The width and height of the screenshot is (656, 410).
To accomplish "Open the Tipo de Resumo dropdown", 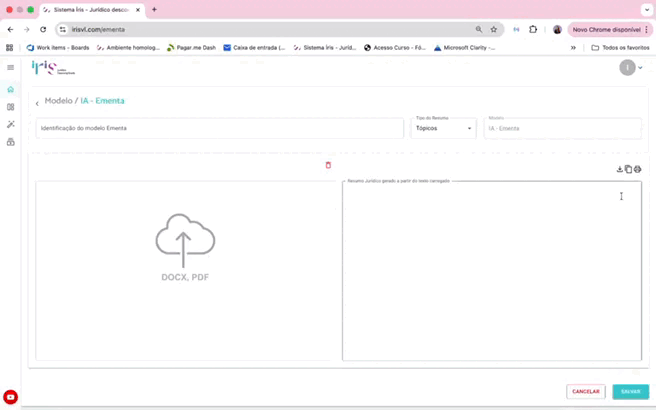I will tap(443, 128).
